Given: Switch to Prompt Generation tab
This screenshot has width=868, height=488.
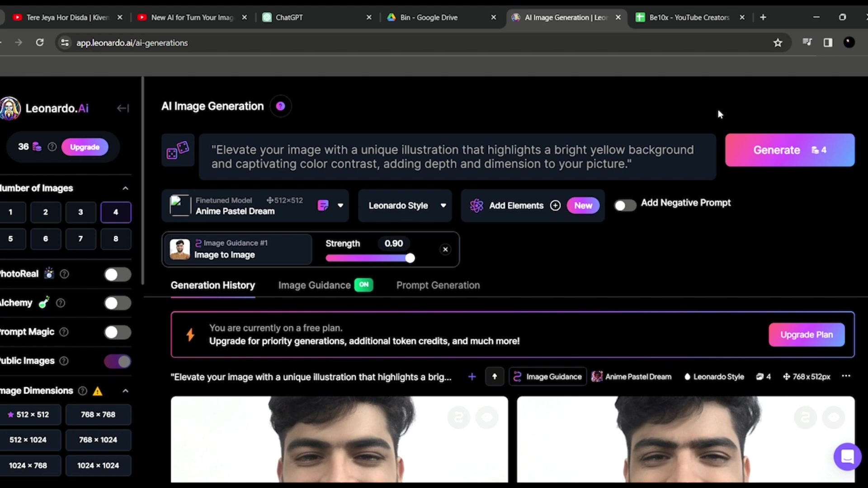Looking at the screenshot, I should pyautogui.click(x=438, y=285).
